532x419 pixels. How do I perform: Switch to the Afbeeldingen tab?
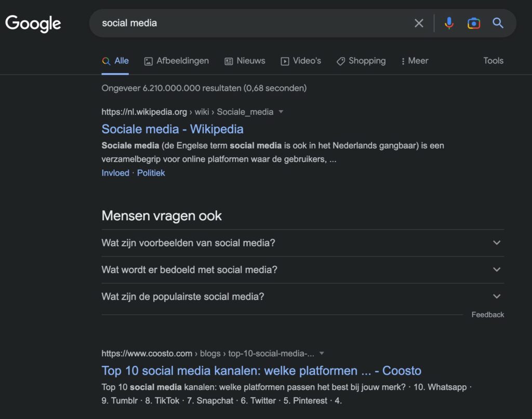pos(177,61)
